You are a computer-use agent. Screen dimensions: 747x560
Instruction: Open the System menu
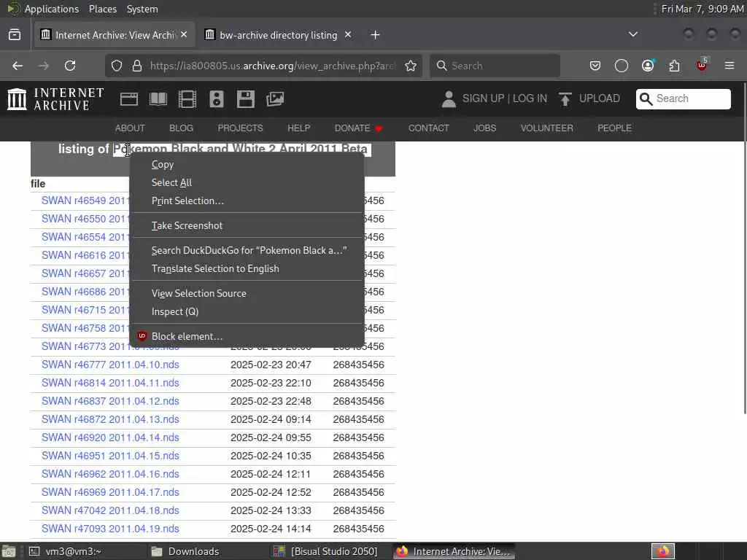tap(142, 9)
